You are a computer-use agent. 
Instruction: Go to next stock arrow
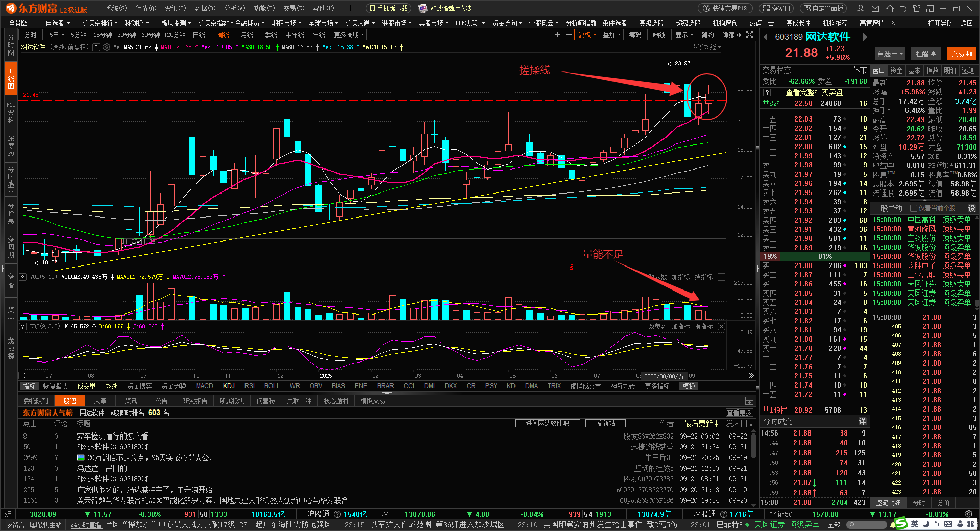click(x=865, y=37)
